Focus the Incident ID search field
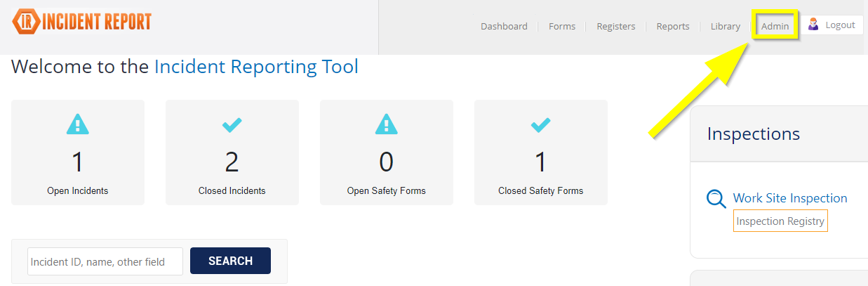The width and height of the screenshot is (868, 286). (105, 261)
